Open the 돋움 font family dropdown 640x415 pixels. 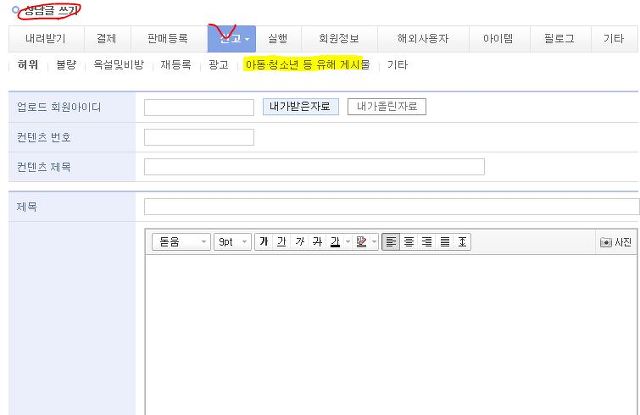[181, 242]
